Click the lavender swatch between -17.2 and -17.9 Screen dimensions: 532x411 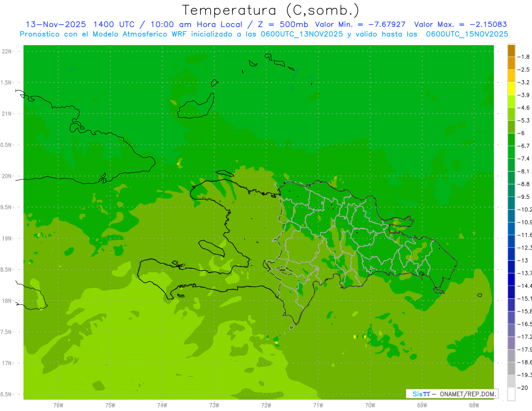tap(511, 343)
